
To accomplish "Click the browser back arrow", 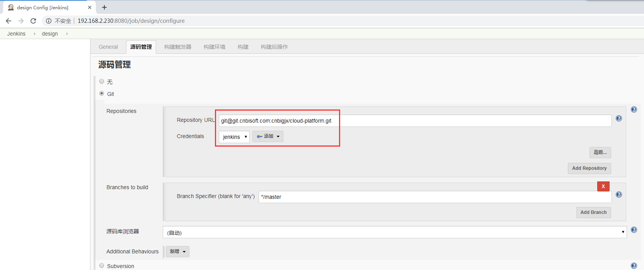I will [x=9, y=21].
